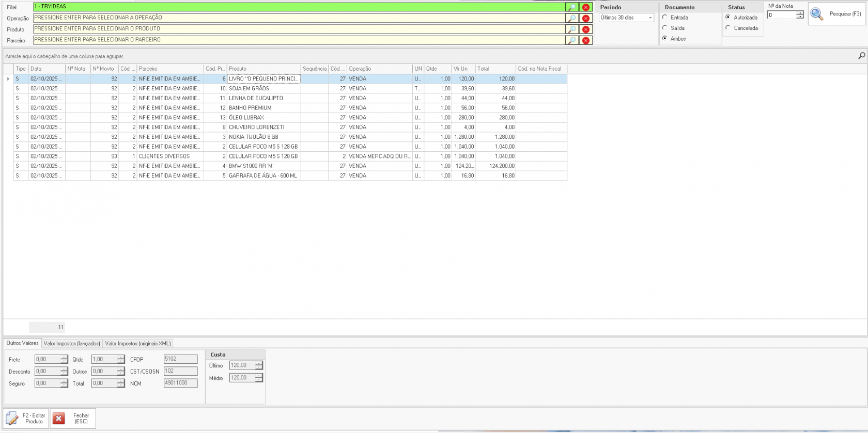The width and height of the screenshot is (868, 433).
Task: Clear the Filial field with red X
Action: tap(586, 7)
